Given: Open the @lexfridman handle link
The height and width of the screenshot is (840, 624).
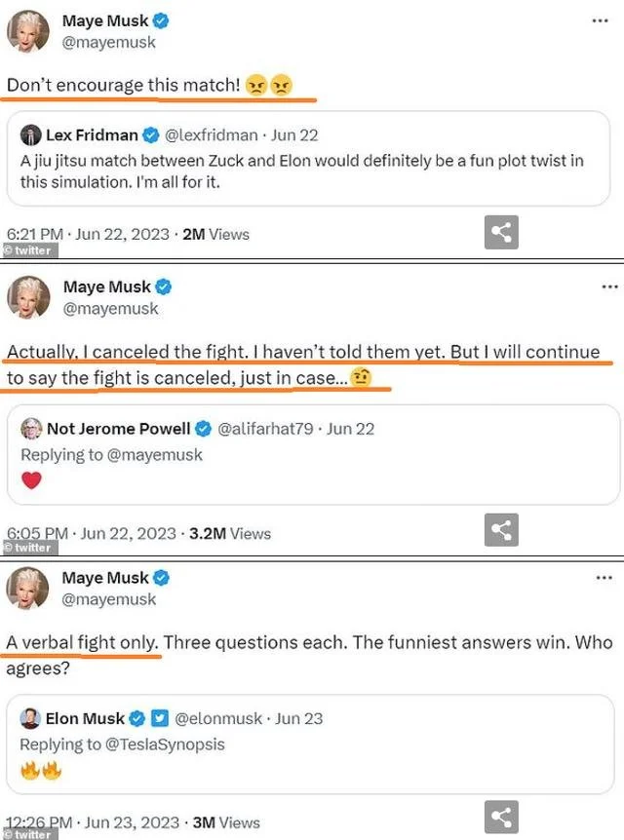Looking at the screenshot, I should point(216,135).
